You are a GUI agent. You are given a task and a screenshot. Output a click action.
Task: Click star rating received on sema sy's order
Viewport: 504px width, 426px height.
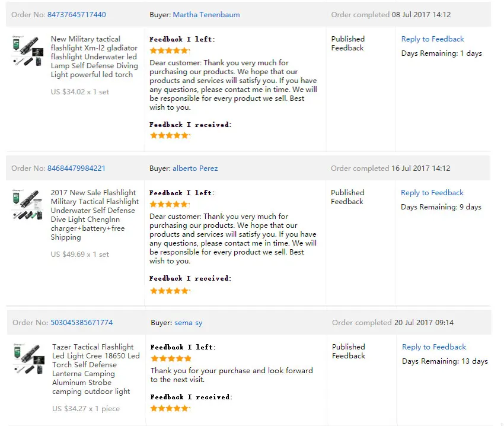coord(170,408)
